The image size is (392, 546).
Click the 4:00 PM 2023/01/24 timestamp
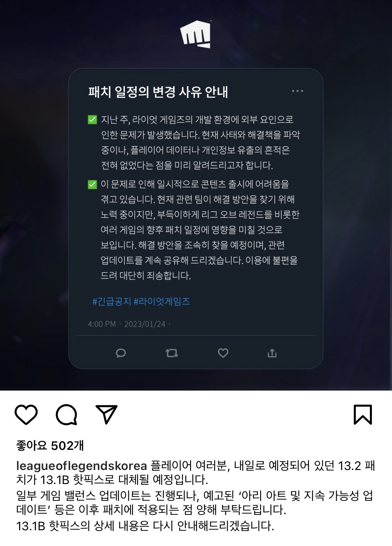tap(127, 324)
